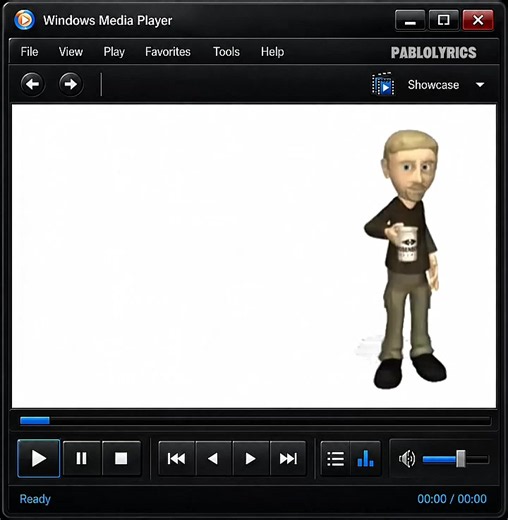
Task: Show the playlist list icon
Action: tap(335, 459)
